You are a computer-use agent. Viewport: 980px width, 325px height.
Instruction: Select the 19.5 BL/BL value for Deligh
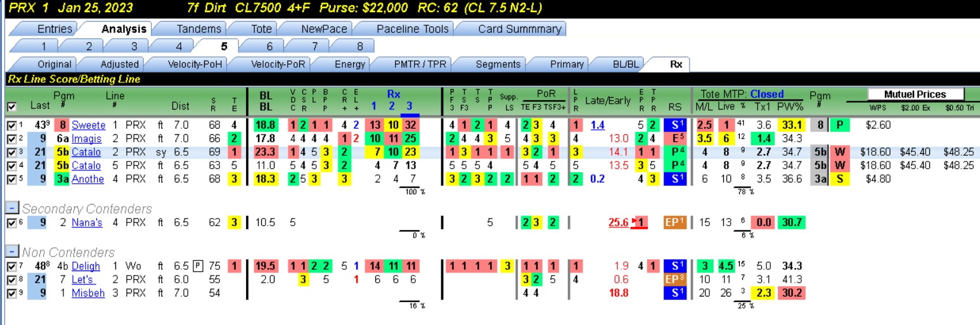pos(266,266)
